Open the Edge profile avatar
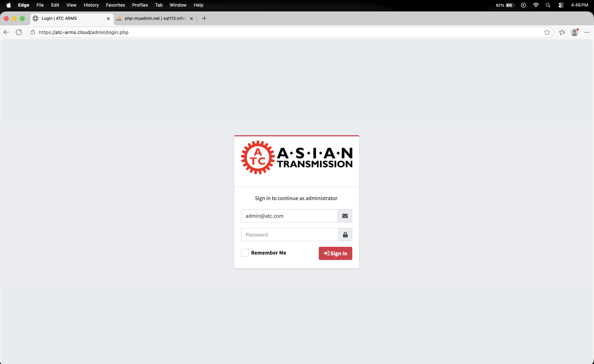The height and width of the screenshot is (364, 594). point(575,32)
